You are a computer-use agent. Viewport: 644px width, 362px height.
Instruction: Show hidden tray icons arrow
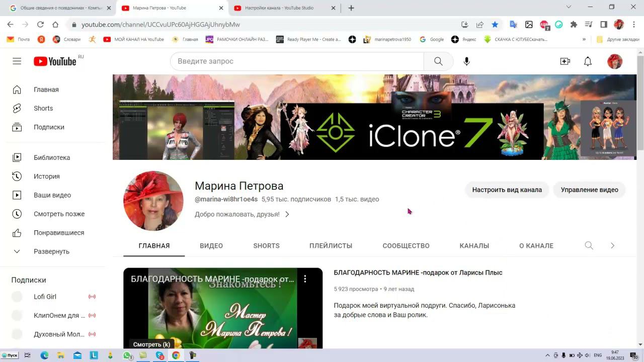coord(547,355)
